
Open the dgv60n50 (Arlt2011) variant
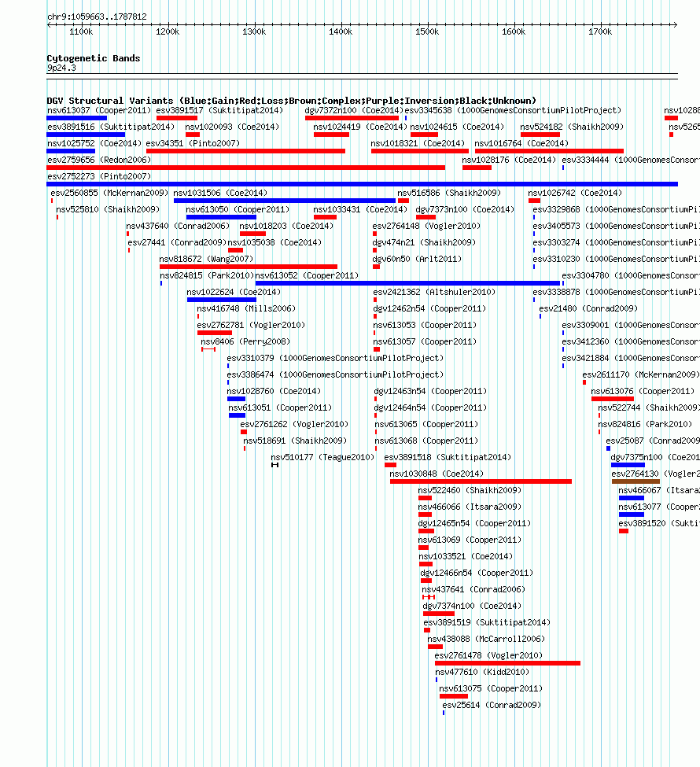[417, 259]
